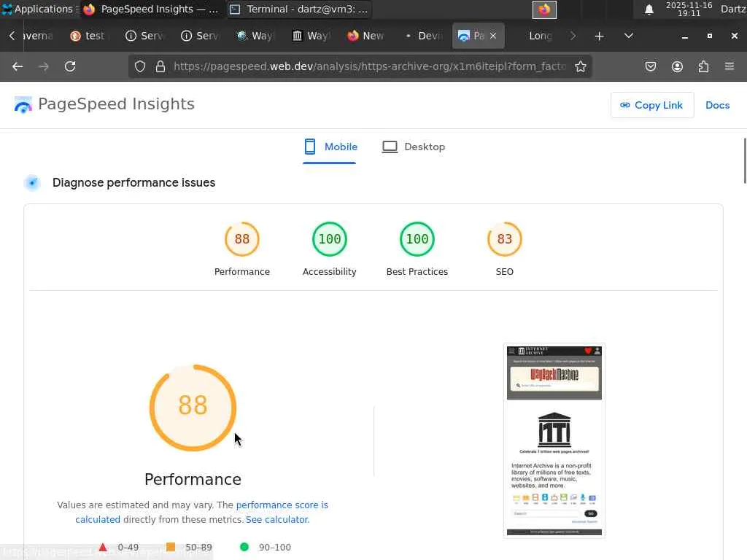Bookmark this page with the star icon
This screenshot has width=747, height=560.
point(580,66)
